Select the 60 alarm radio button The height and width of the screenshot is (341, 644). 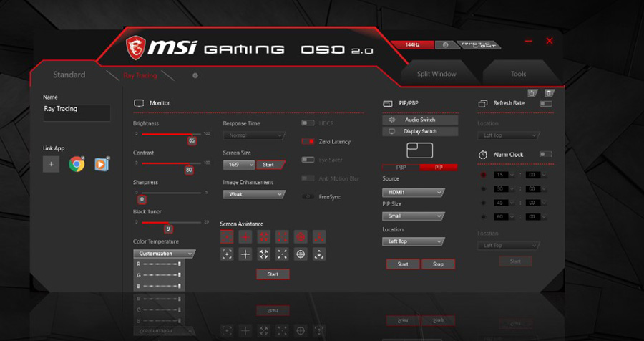tap(483, 217)
